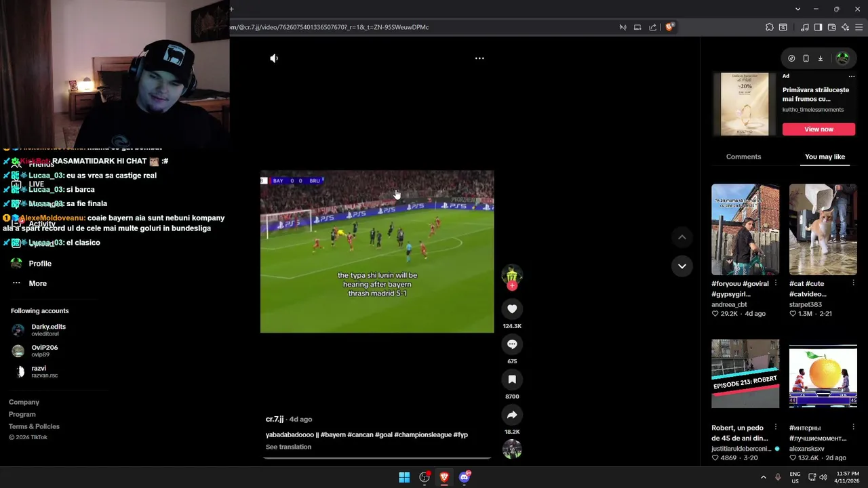
Task: Open the green profile avatar menu
Action: (842, 58)
